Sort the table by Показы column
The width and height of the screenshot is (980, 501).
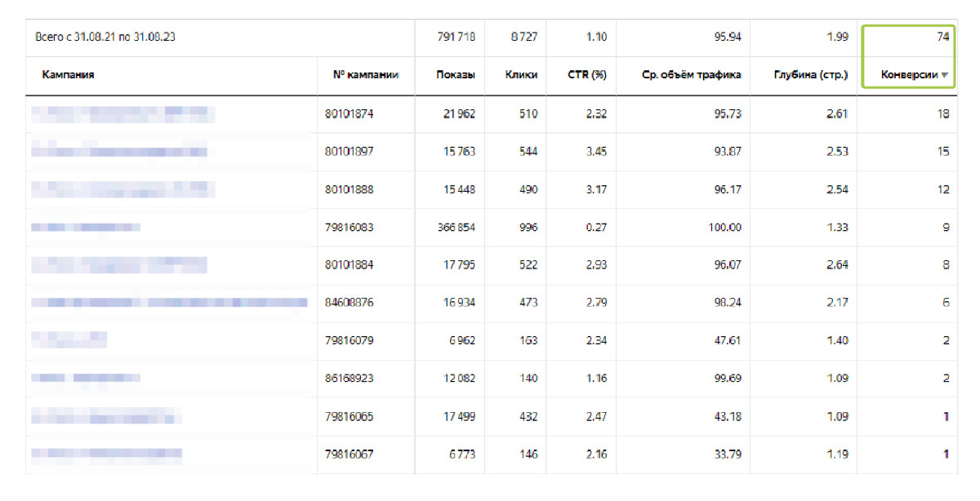tap(457, 75)
